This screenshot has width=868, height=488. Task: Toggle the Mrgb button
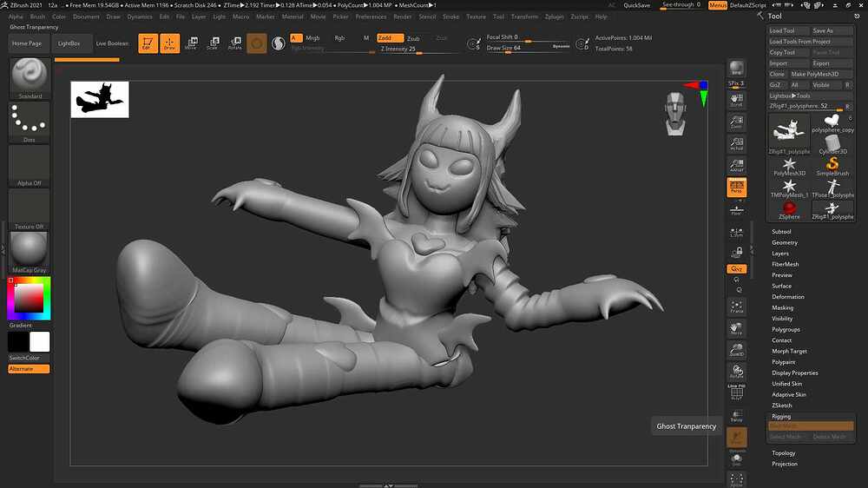(x=312, y=38)
